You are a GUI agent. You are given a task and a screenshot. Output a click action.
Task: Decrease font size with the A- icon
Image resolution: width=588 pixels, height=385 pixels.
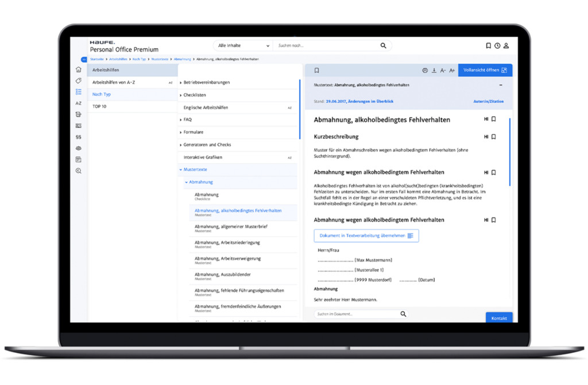443,70
